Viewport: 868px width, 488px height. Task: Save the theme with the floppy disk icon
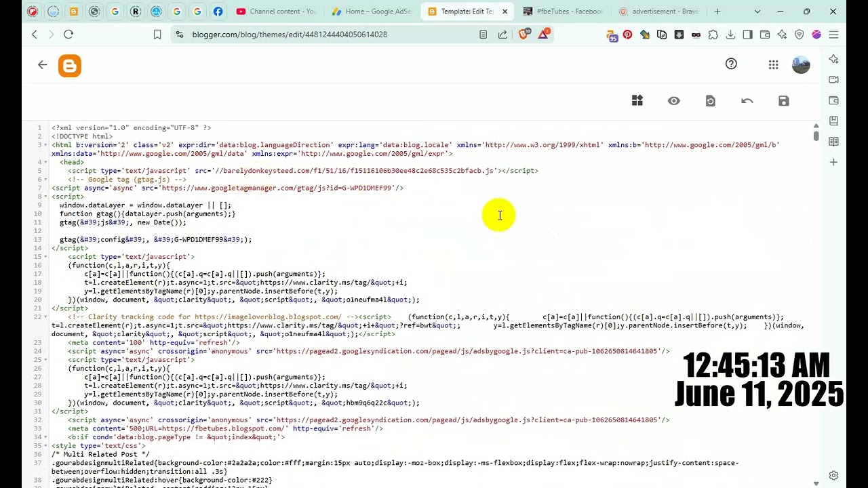coord(784,101)
